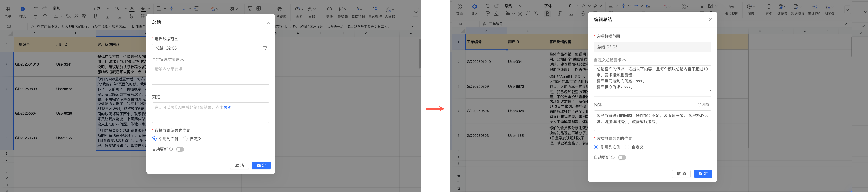Collapse 自定义总结要求 section in the 总结 dialog
Viewport: 868px width, 192px height.
(x=168, y=60)
